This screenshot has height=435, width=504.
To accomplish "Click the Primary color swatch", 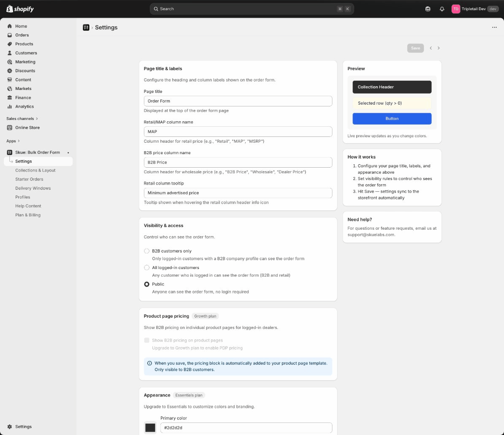I will tap(150, 427).
